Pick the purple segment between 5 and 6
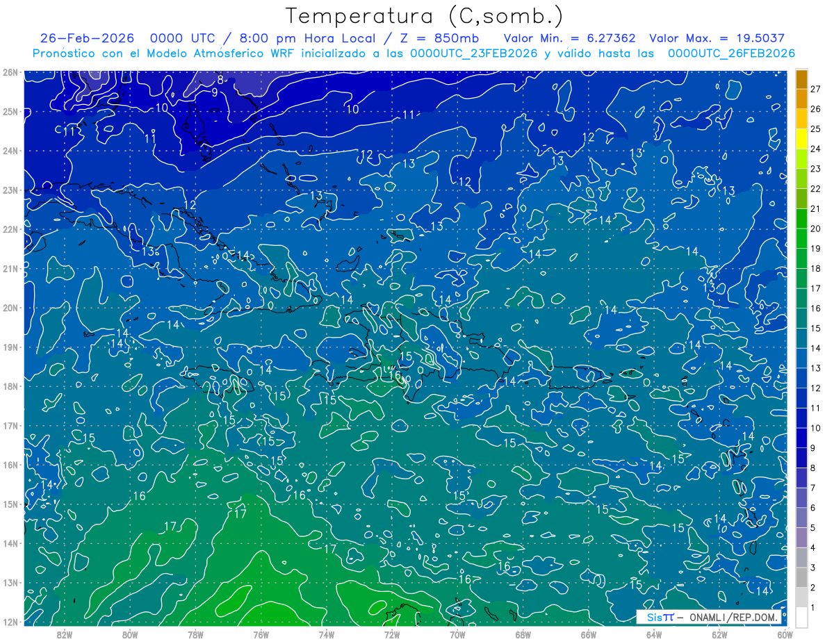The height and width of the screenshot is (644, 834). pyautogui.click(x=801, y=518)
